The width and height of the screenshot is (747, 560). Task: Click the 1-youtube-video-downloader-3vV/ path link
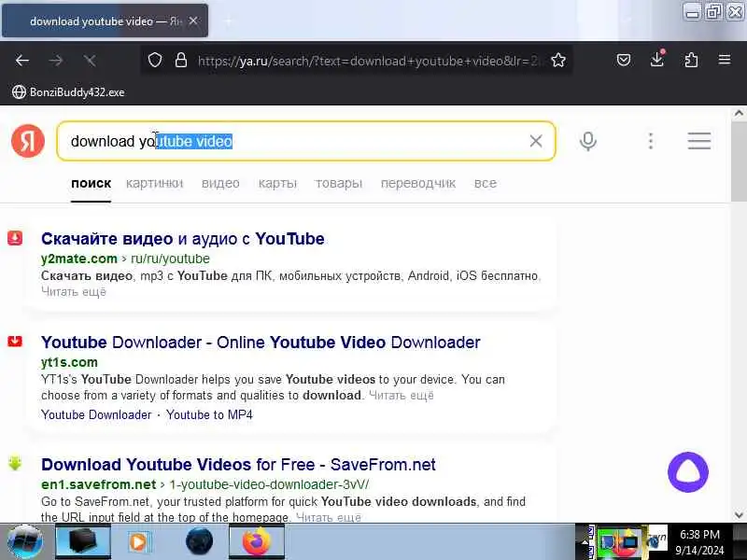click(269, 484)
